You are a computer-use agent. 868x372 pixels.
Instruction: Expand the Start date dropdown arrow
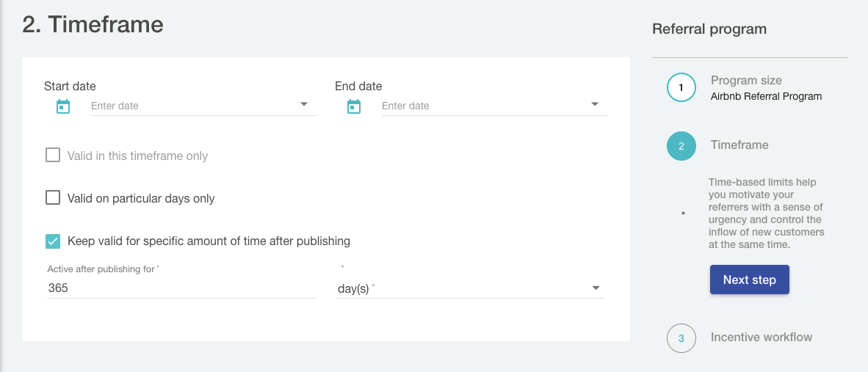[304, 105]
